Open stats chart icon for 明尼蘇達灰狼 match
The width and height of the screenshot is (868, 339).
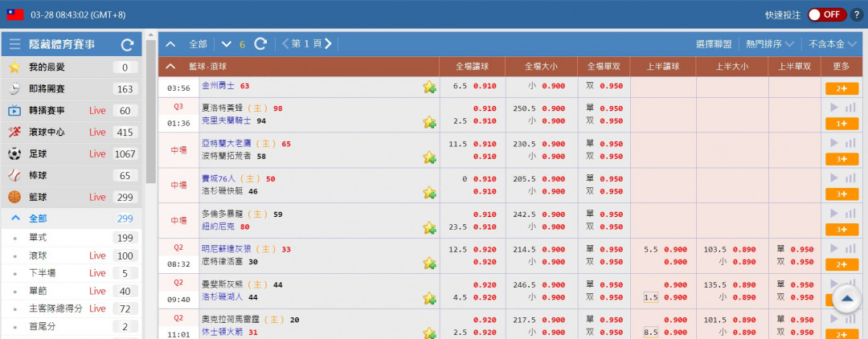point(850,248)
